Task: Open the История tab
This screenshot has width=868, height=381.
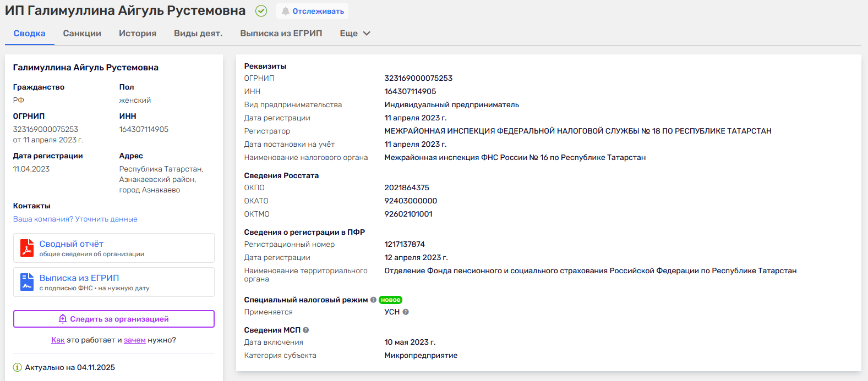Action: [138, 34]
